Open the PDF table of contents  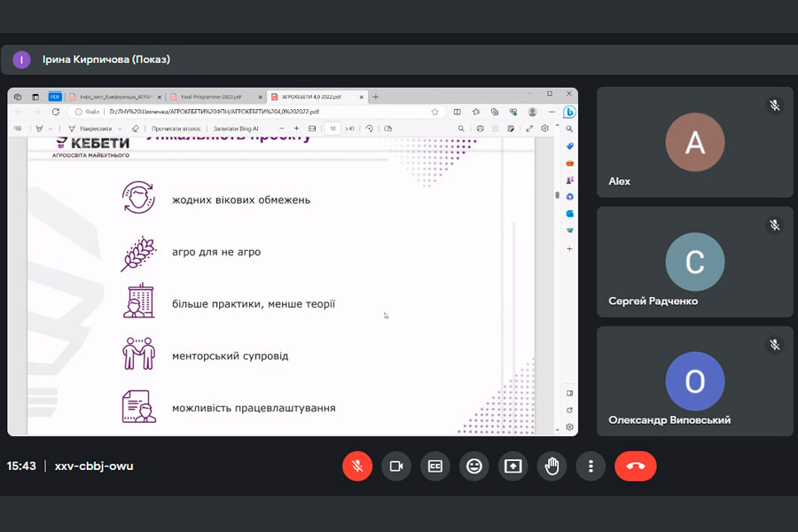click(x=18, y=129)
